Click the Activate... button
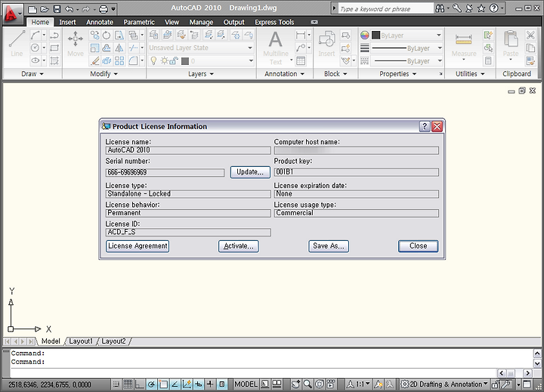This screenshot has height=392, width=544. tap(239, 246)
